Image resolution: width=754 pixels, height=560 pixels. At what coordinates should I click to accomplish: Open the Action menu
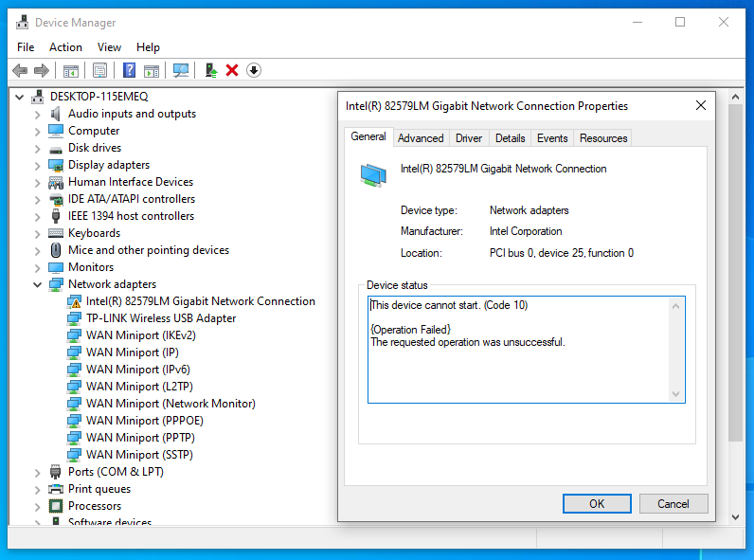pyautogui.click(x=65, y=46)
